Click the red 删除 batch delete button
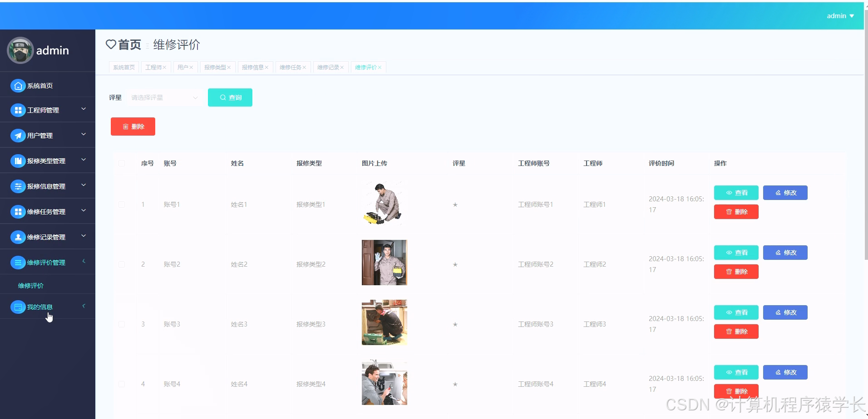The height and width of the screenshot is (419, 868). click(133, 127)
